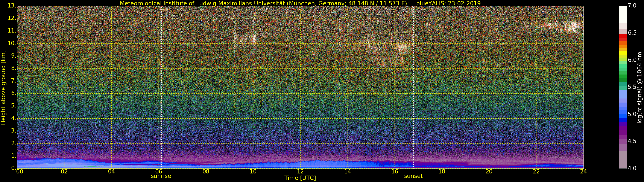644x182 pixels.
Task: Click the height tick label '1.'
Action: 14,156
